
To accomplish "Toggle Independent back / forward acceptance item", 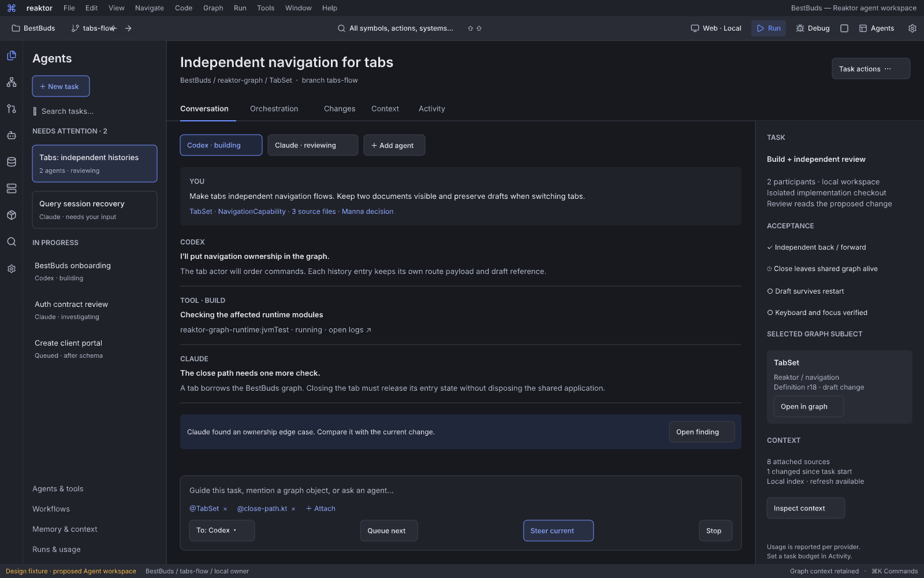I will click(x=816, y=247).
